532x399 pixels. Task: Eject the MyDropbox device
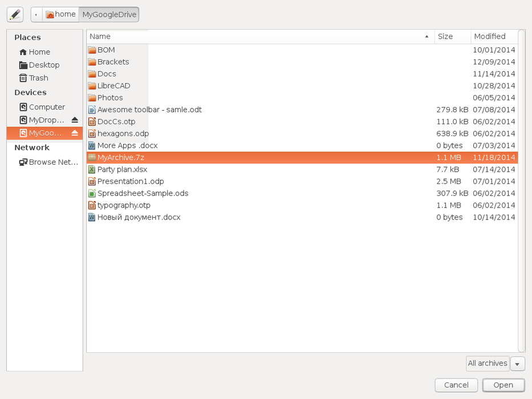(75, 120)
